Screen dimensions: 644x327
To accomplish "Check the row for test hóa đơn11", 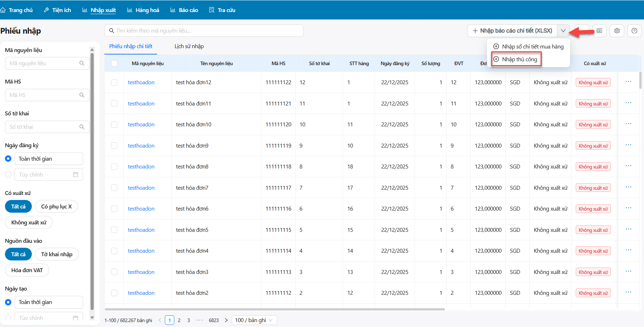I will pos(114,103).
